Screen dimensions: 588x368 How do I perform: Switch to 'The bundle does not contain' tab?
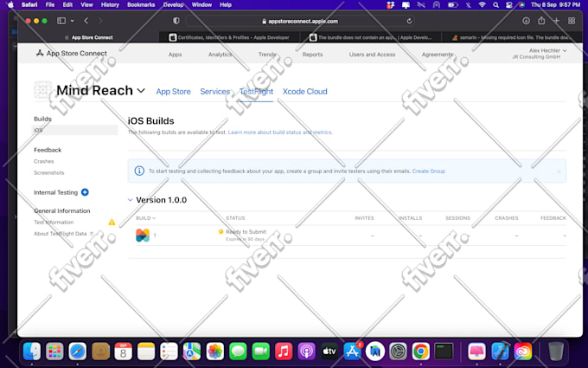click(370, 37)
